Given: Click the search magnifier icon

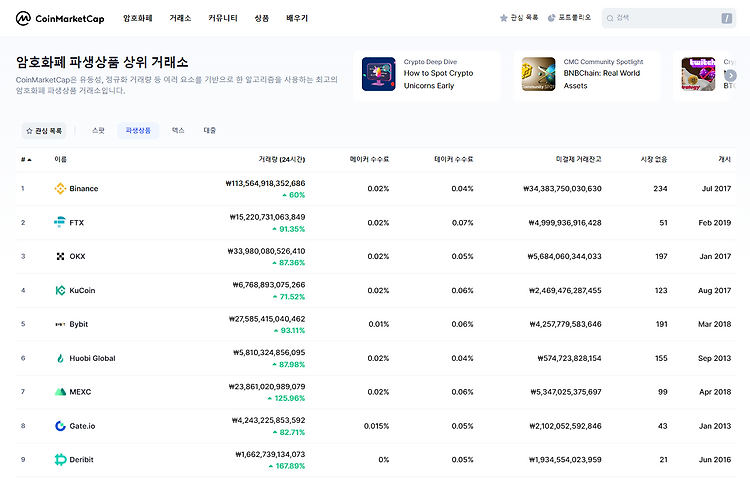Looking at the screenshot, I should click(x=610, y=18).
